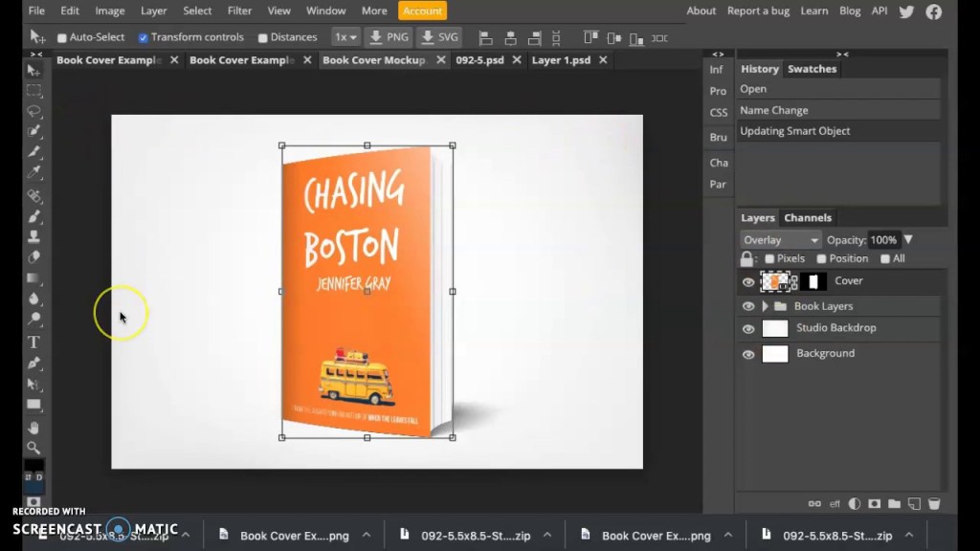The width and height of the screenshot is (980, 551).
Task: Switch to the Channels tab
Action: click(809, 217)
